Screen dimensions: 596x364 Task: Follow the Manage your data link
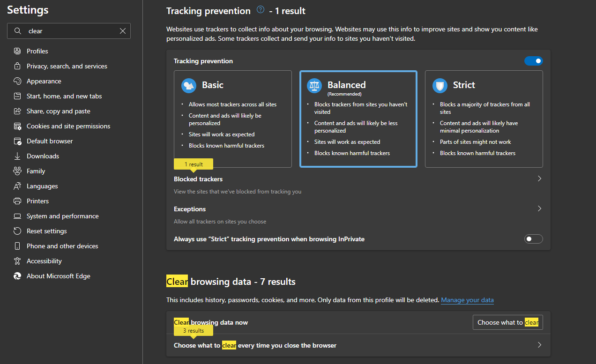click(x=467, y=300)
